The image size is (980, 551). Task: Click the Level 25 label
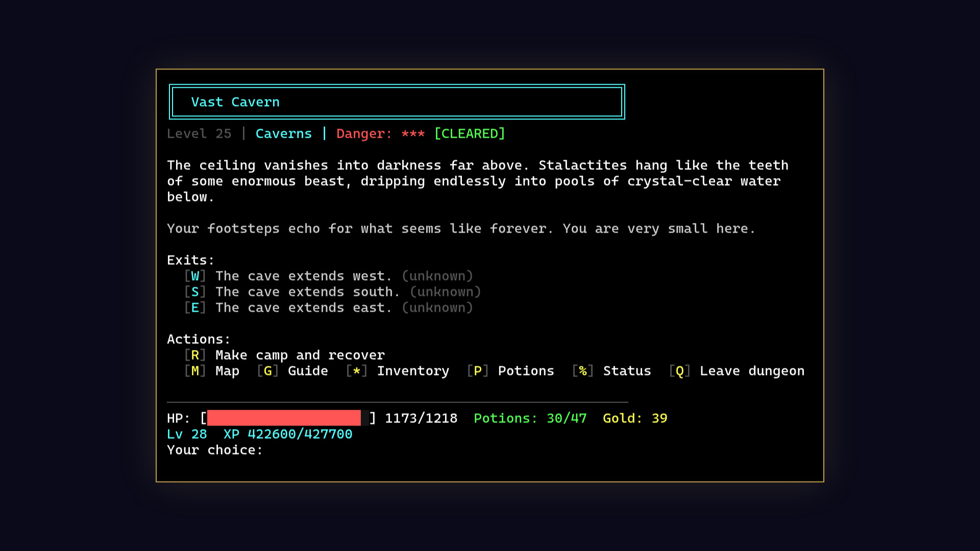(199, 134)
